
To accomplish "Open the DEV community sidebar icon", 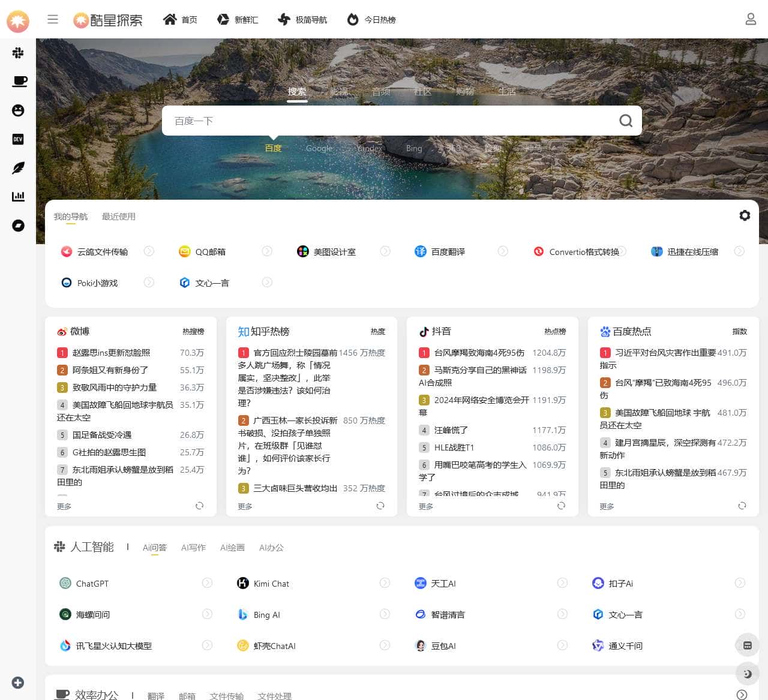I will 18,139.
